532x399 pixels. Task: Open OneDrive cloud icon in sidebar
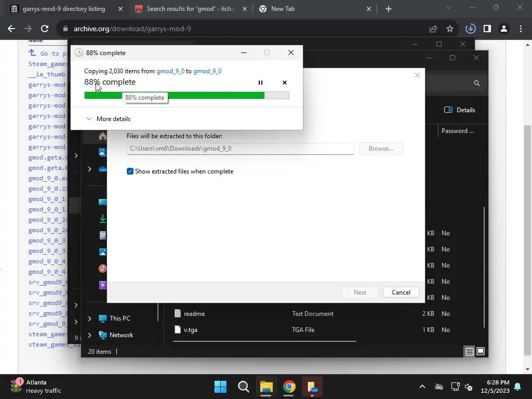(x=102, y=169)
